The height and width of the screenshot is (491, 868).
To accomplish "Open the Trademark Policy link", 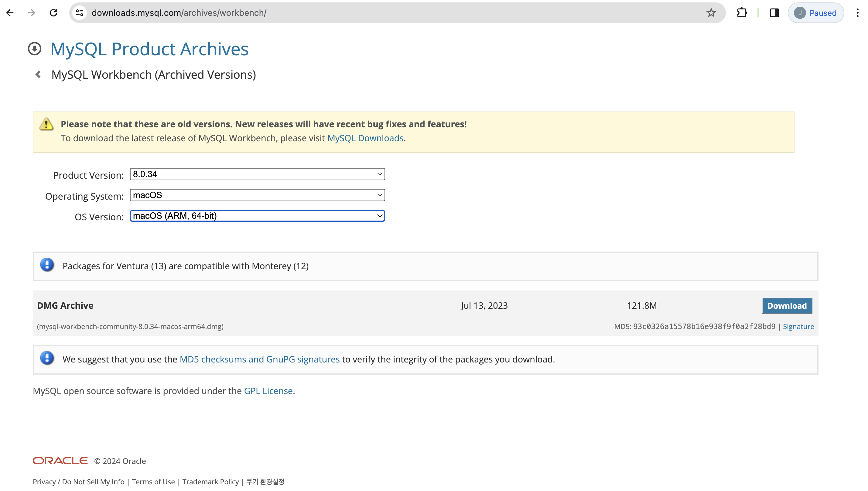I will tap(211, 482).
